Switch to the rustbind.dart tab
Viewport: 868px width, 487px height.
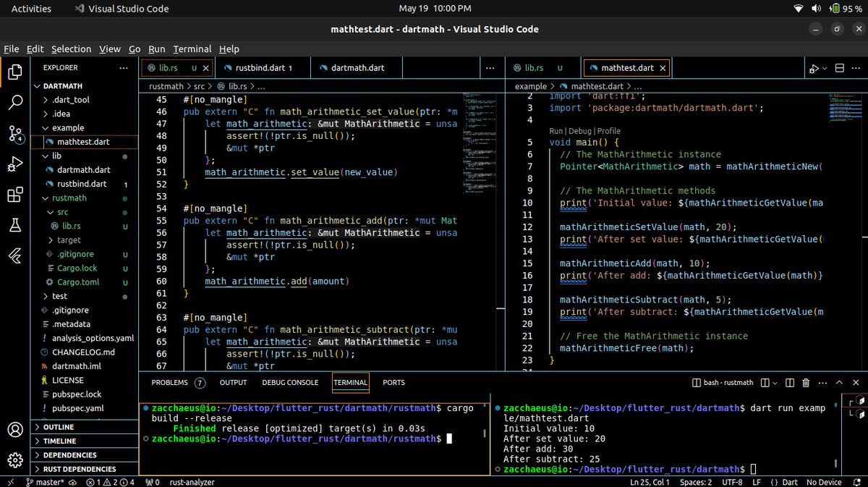click(x=263, y=68)
